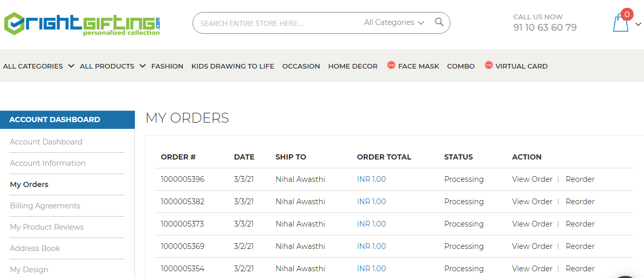The image size is (644, 278).
Task: Expand the All Products navigation menu
Action: [112, 66]
